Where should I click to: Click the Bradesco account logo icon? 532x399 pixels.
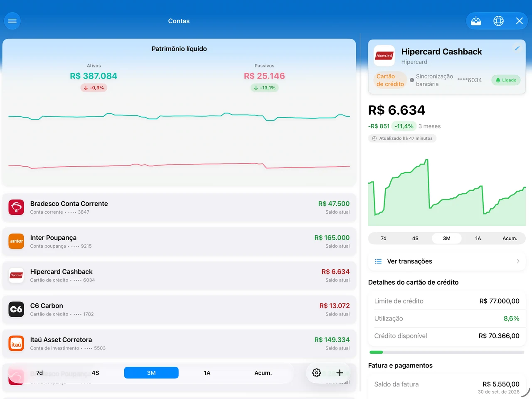pos(16,207)
